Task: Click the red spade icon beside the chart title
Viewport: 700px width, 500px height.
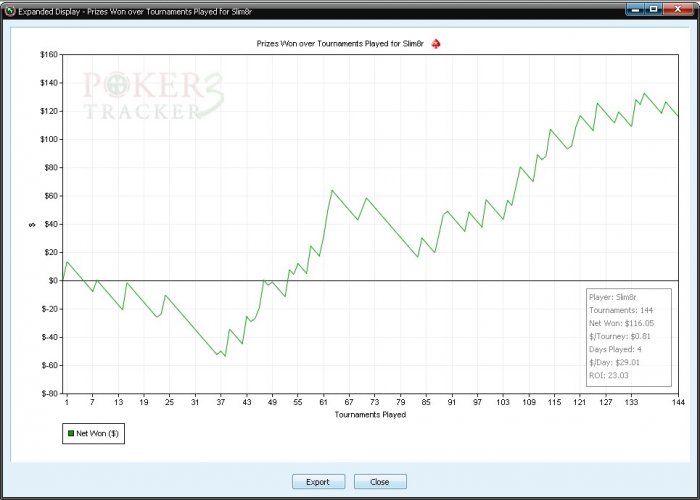Action: (x=436, y=44)
